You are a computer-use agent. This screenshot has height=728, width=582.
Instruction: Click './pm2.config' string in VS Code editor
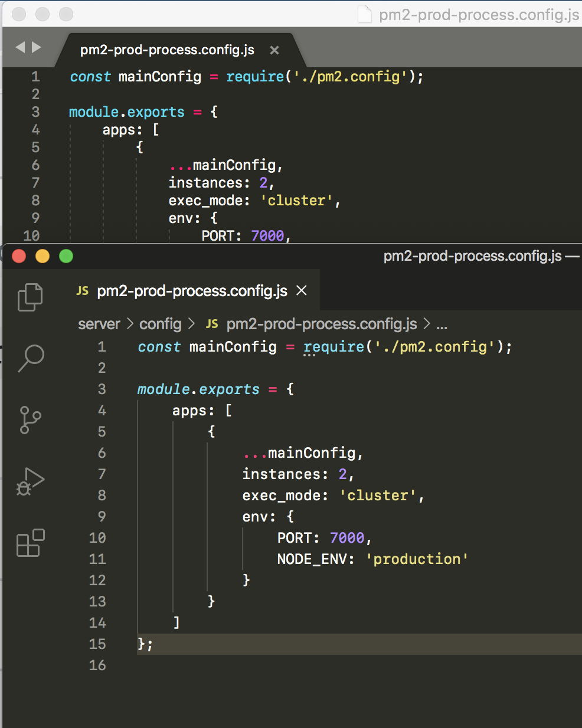[434, 347]
